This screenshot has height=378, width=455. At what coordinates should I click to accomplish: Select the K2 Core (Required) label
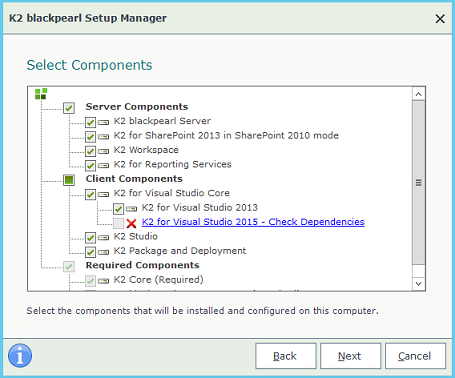click(159, 280)
